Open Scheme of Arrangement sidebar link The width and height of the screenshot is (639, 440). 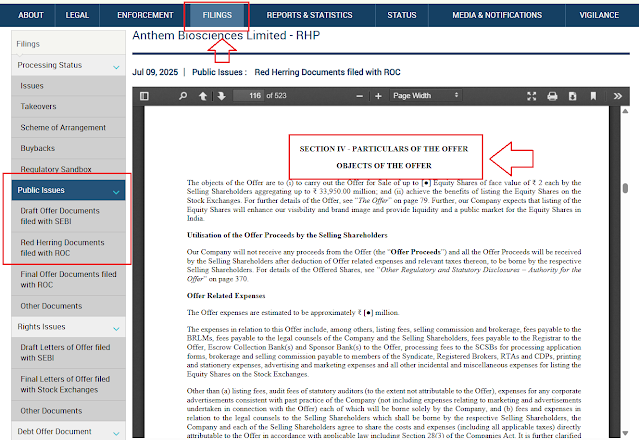tap(68, 128)
